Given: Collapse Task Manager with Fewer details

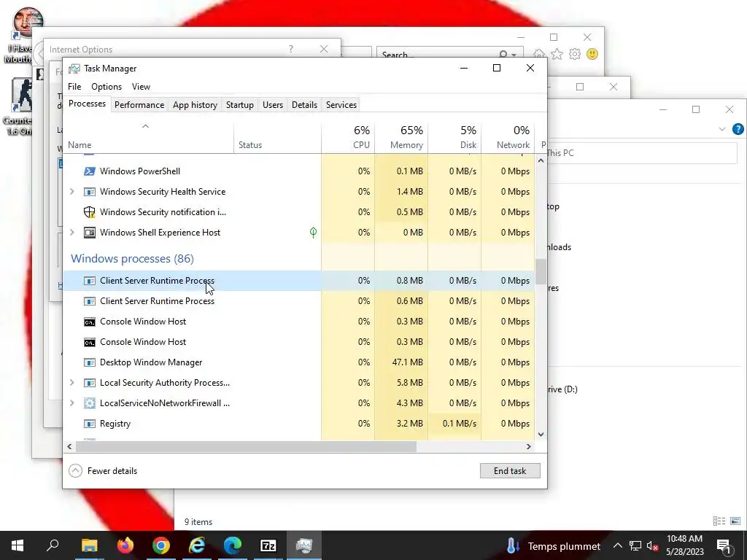Looking at the screenshot, I should click(103, 471).
